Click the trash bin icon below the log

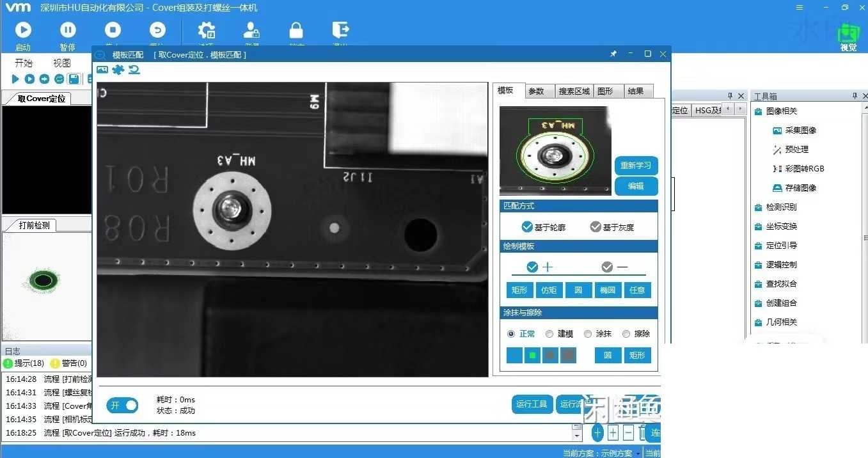[643, 433]
